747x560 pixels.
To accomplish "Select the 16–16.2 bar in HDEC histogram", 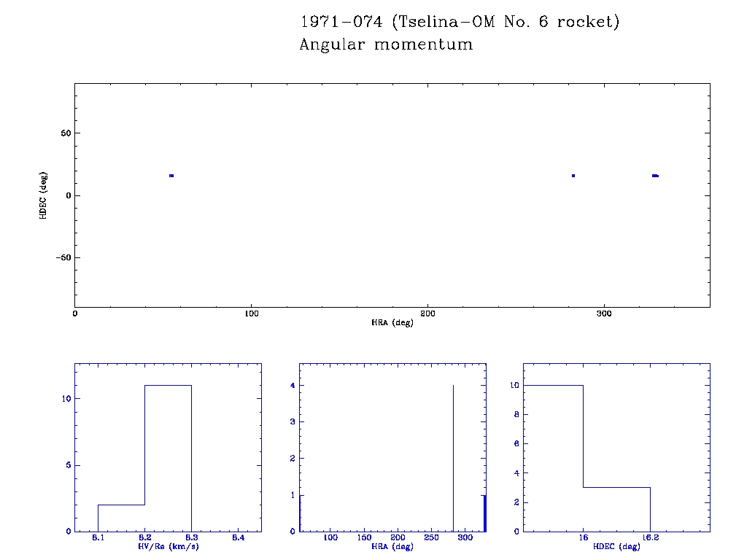I will click(616, 509).
